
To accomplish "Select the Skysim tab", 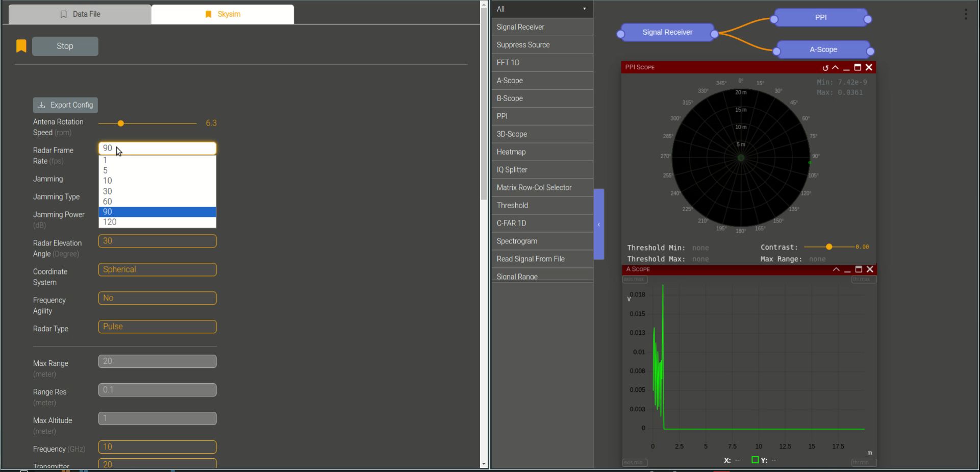I will pos(222,14).
